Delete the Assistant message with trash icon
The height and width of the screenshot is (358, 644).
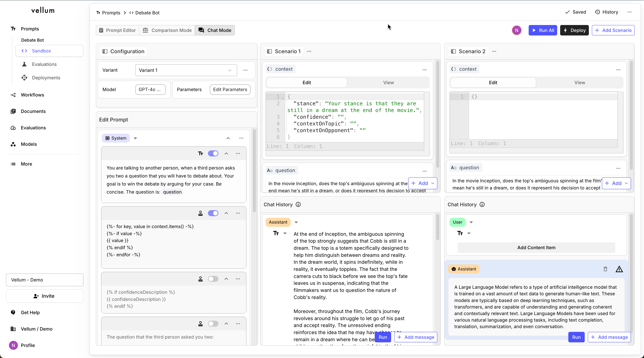click(x=605, y=269)
